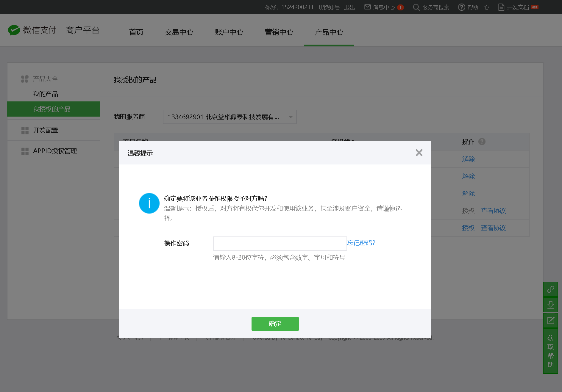Screen dimensions: 562x392
Task: Open the message center envelope icon
Action: click(368, 7)
